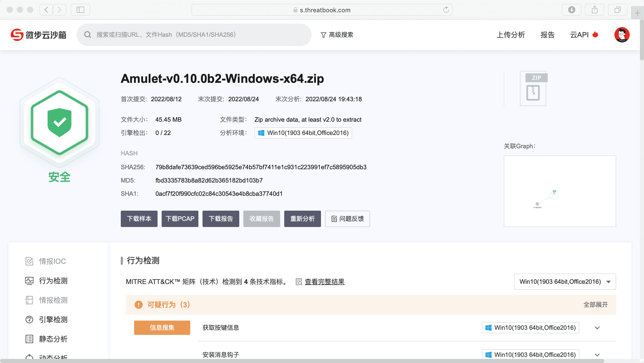Click the ThreatBook 微步云沙箱 logo

pyautogui.click(x=38, y=35)
